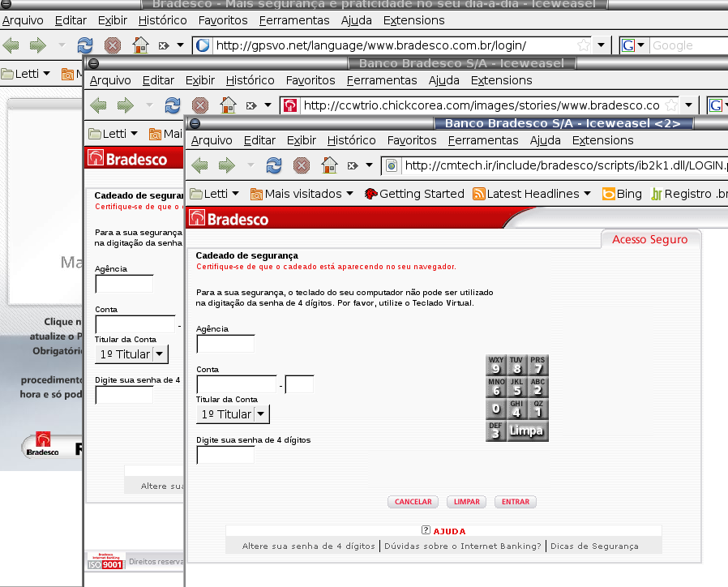Open history arrow dropdown in front window toolbar
This screenshot has width=728, height=587.
point(369,165)
